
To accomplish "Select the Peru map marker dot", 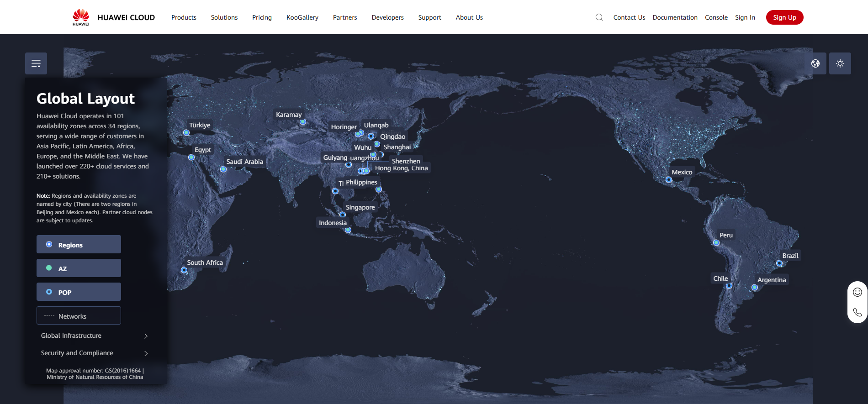I will [716, 243].
